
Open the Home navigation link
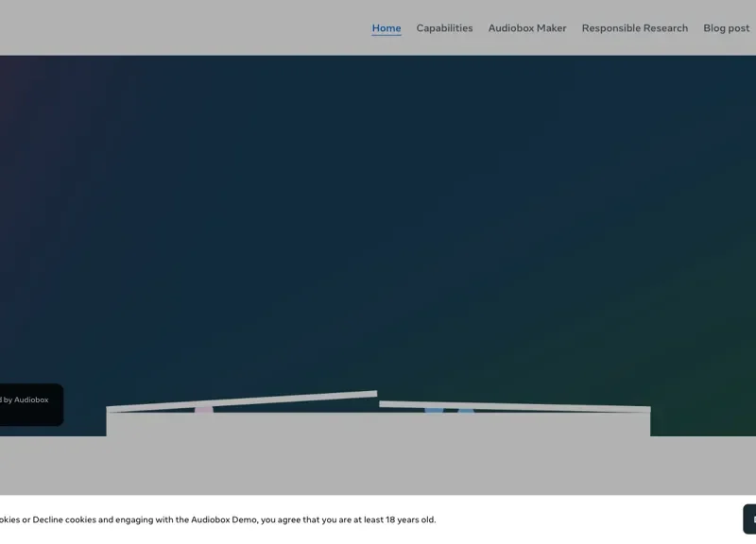coord(386,28)
